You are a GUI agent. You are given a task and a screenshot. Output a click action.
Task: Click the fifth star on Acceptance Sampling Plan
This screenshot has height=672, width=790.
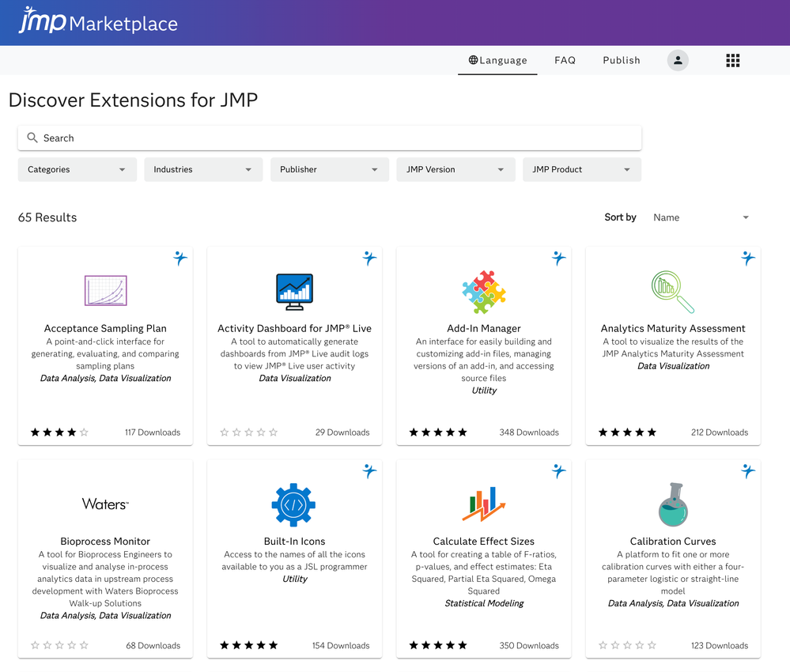click(85, 432)
